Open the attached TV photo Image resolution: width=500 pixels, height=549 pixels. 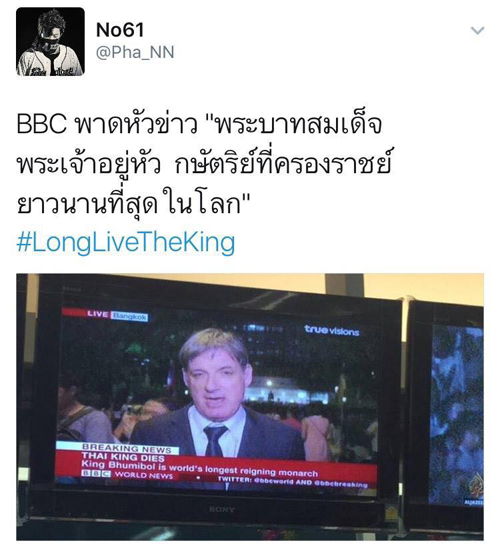250,406
